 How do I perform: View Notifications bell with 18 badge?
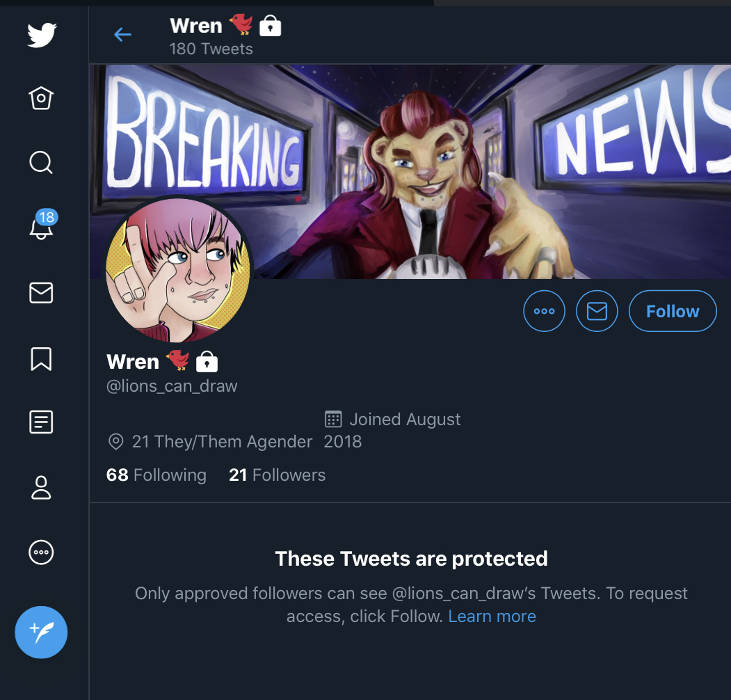tap(43, 224)
